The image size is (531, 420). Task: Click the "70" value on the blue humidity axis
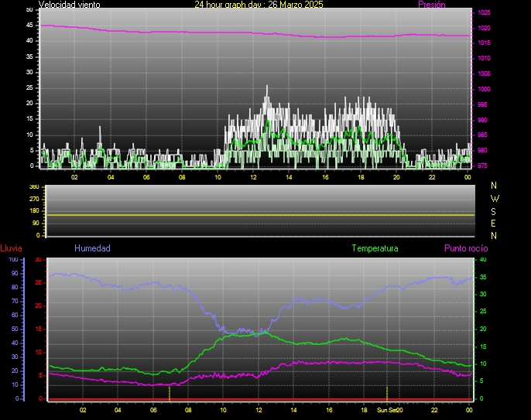[x=15, y=301]
